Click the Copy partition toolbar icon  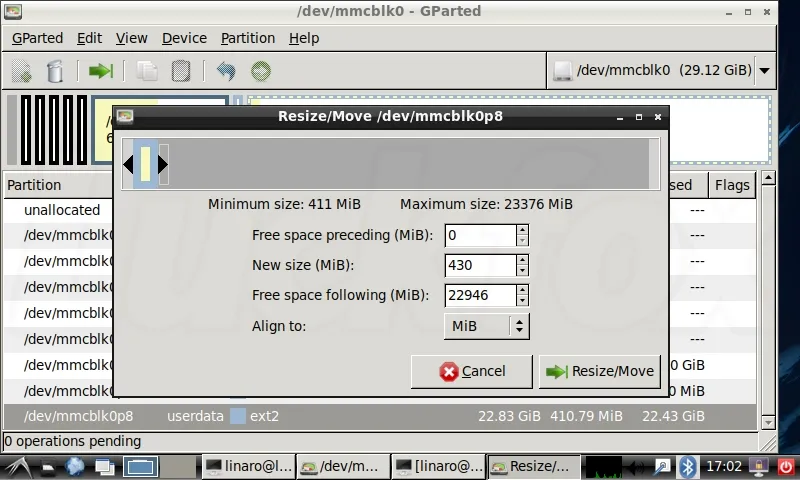pos(147,71)
